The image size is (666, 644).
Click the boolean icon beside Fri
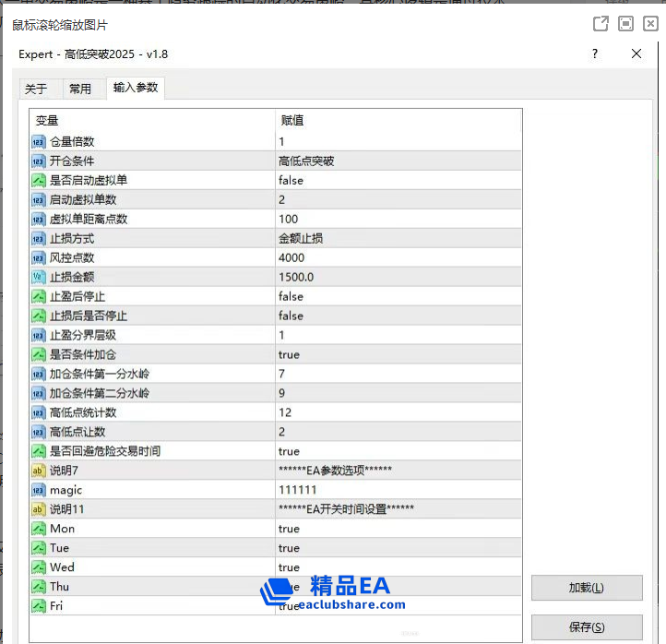tap(38, 606)
